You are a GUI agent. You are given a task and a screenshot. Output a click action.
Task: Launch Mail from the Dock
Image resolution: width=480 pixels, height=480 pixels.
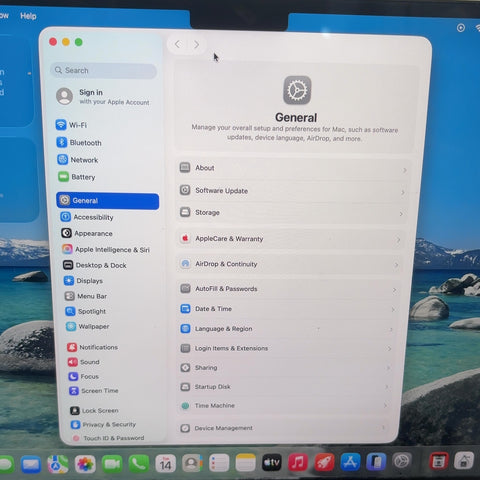(31, 464)
